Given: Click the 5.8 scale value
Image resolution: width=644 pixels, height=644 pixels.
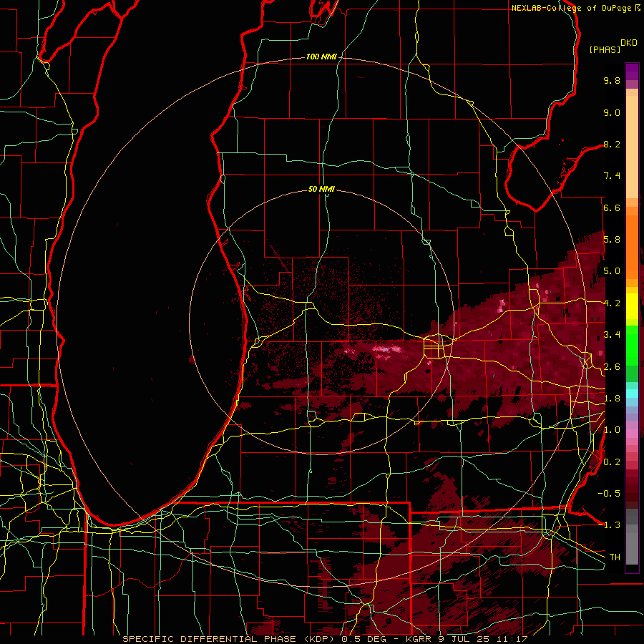Looking at the screenshot, I should pos(612,240).
